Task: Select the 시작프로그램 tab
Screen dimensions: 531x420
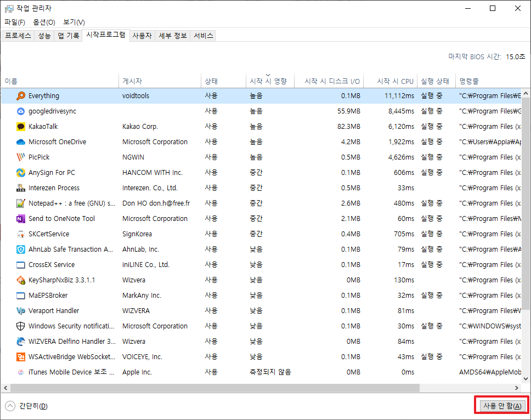Action: click(106, 35)
